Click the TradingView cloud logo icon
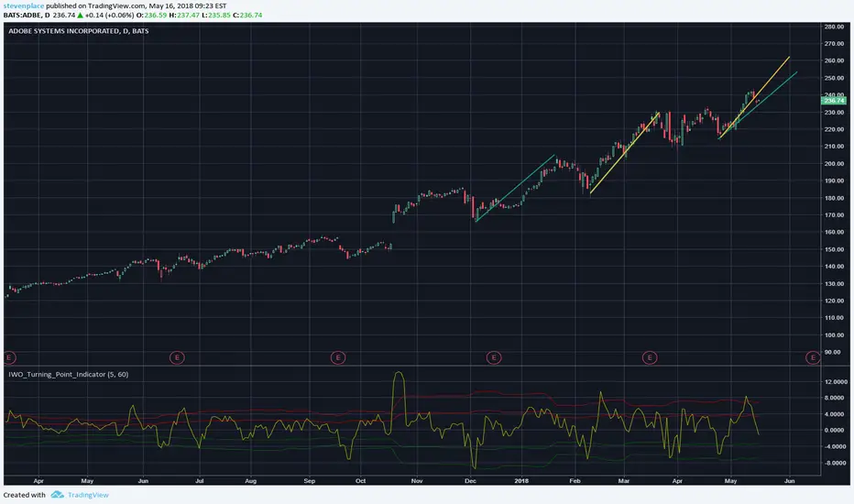Viewport: 854px width, 504px height. (57, 495)
